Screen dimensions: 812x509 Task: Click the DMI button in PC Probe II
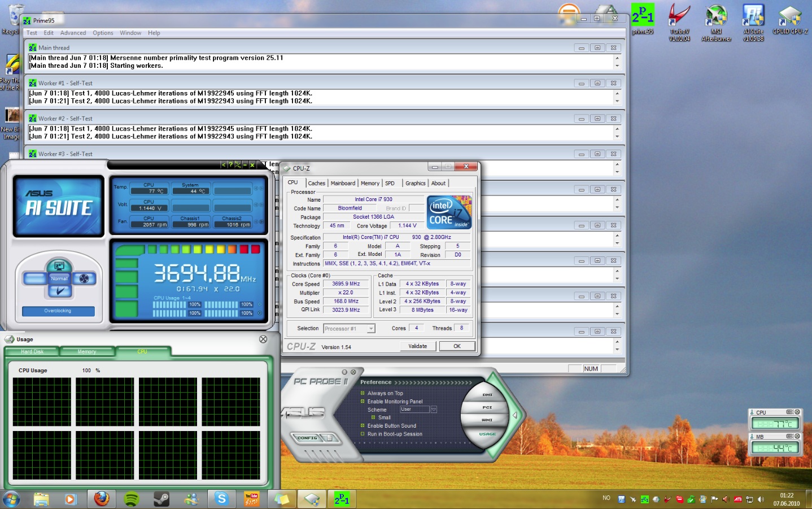pos(487,395)
